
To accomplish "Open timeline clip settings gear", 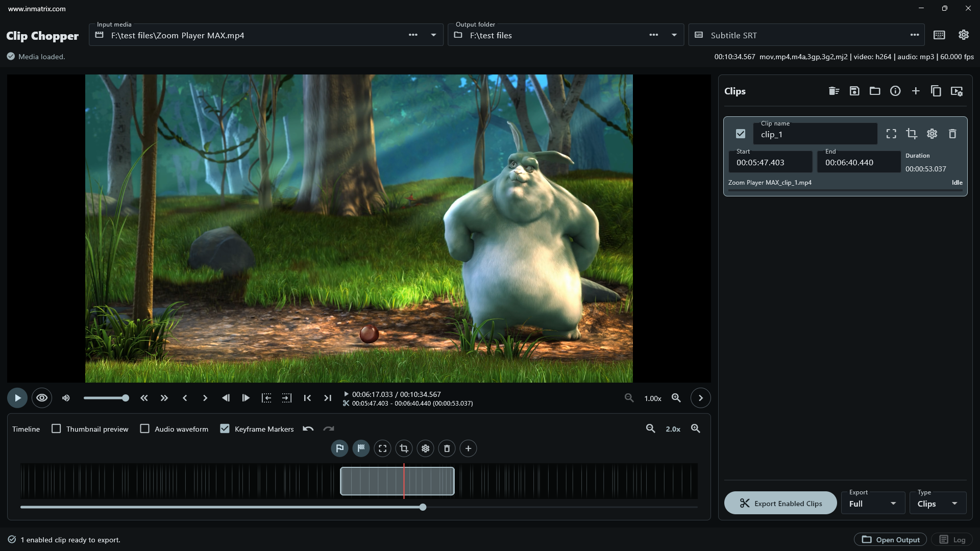I will tap(426, 448).
